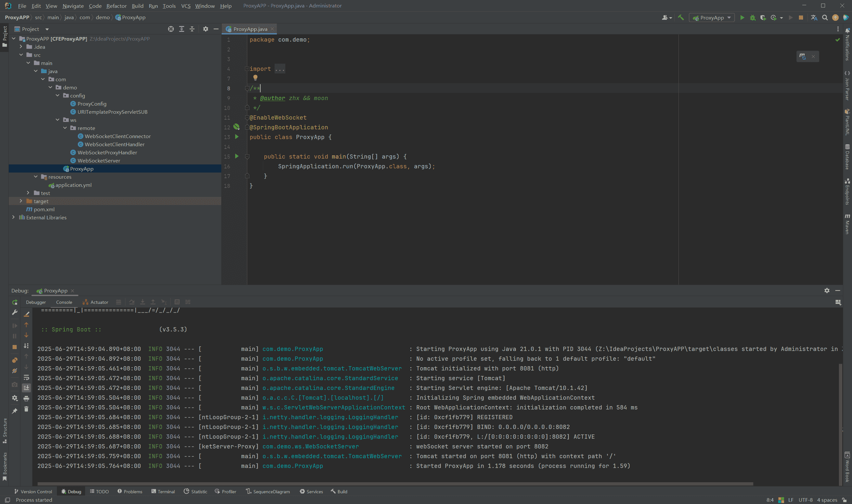Open pom.xml in Project tree

(x=44, y=209)
